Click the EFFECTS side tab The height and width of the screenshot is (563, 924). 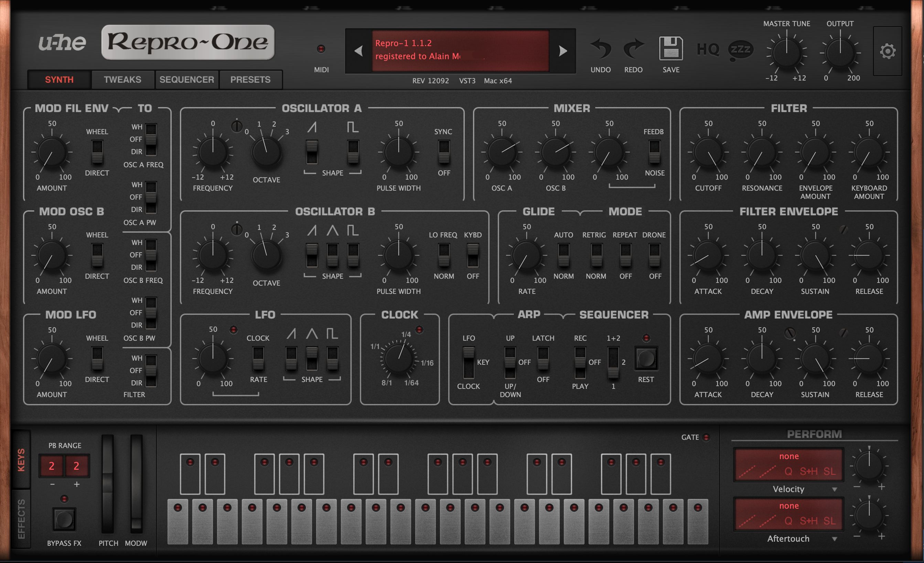(21, 519)
